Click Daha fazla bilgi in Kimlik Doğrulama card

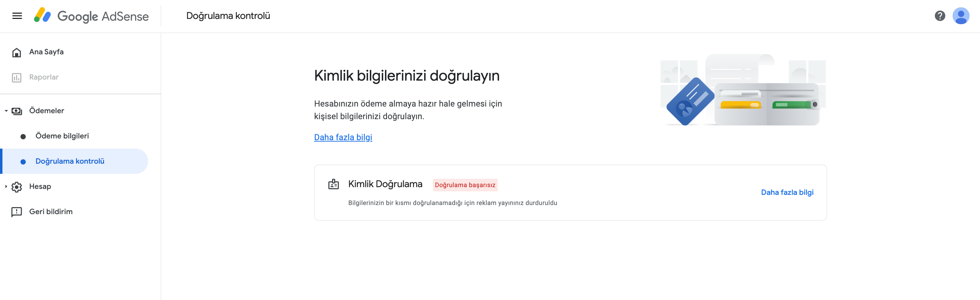(787, 192)
